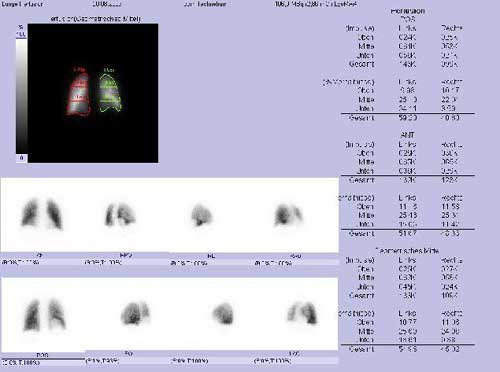Click the zero label below the color bar
This screenshot has height=372, width=500.
22,158
